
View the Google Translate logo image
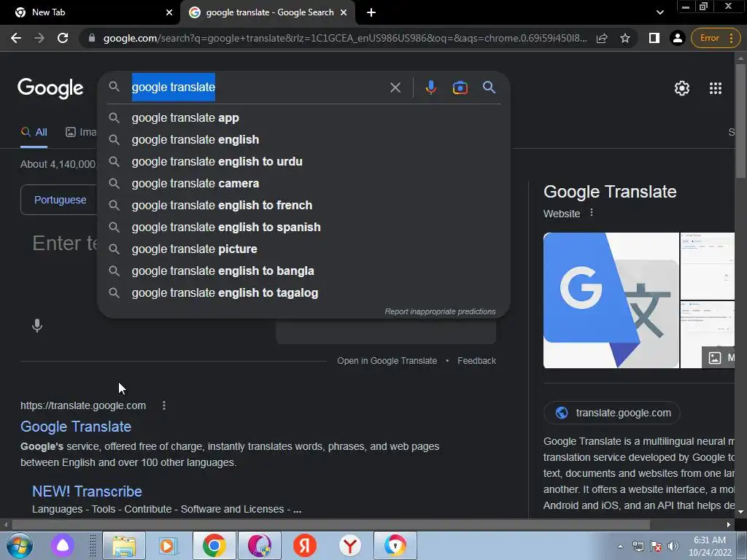coord(611,300)
